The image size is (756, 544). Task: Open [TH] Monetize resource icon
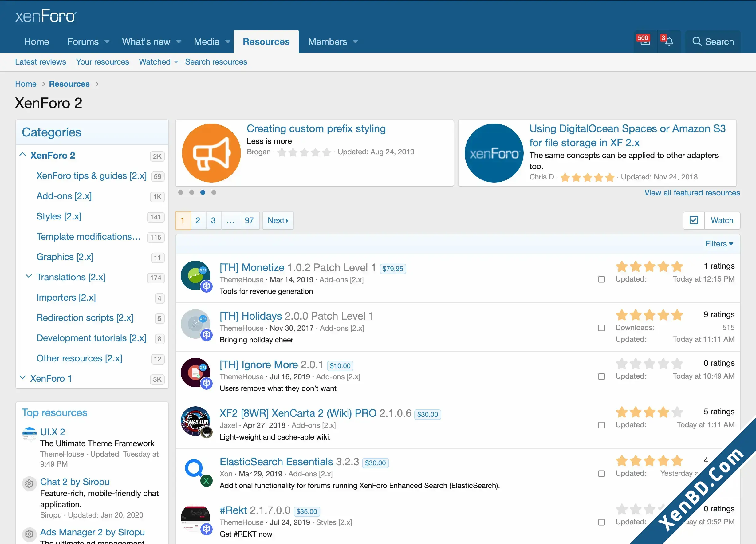click(195, 275)
